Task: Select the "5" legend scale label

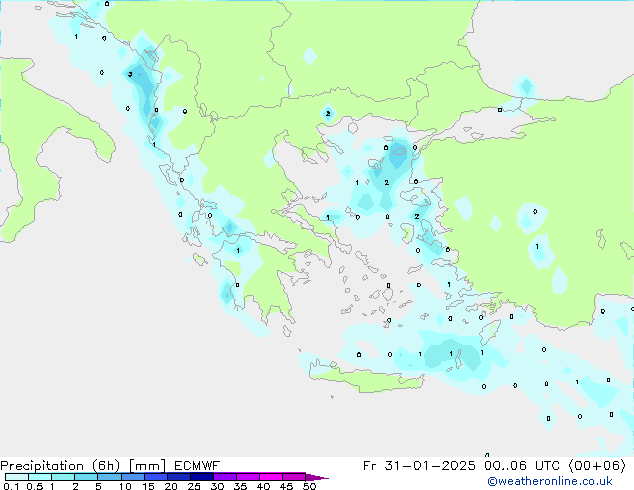Action: 98,486
